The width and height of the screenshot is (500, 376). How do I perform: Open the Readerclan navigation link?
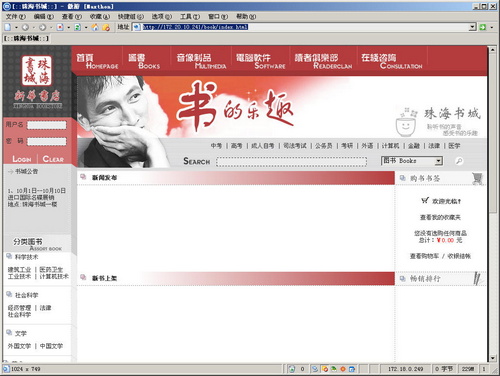coord(323,61)
